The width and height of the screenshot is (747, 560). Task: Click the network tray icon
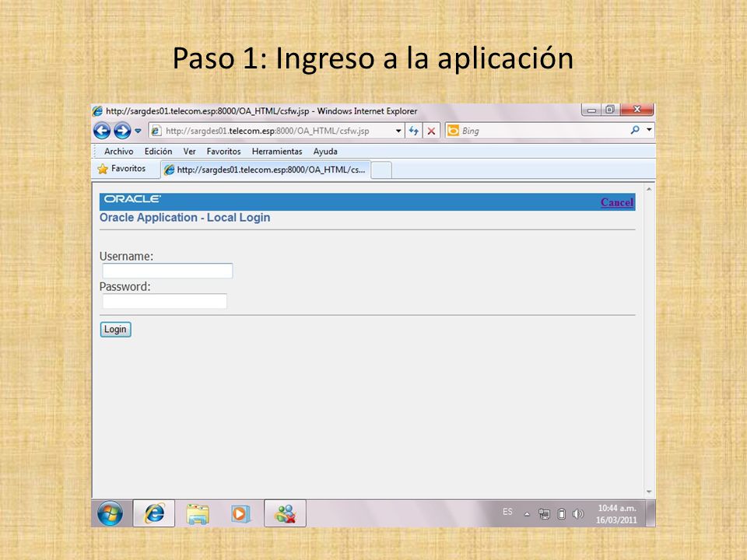[544, 514]
